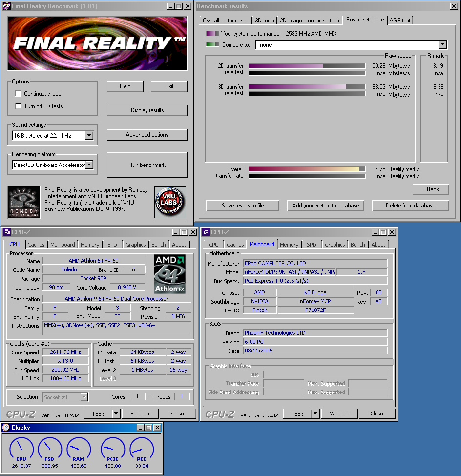Click Run benchmark button
Screen dimensions: 461x476
pyautogui.click(x=147, y=165)
